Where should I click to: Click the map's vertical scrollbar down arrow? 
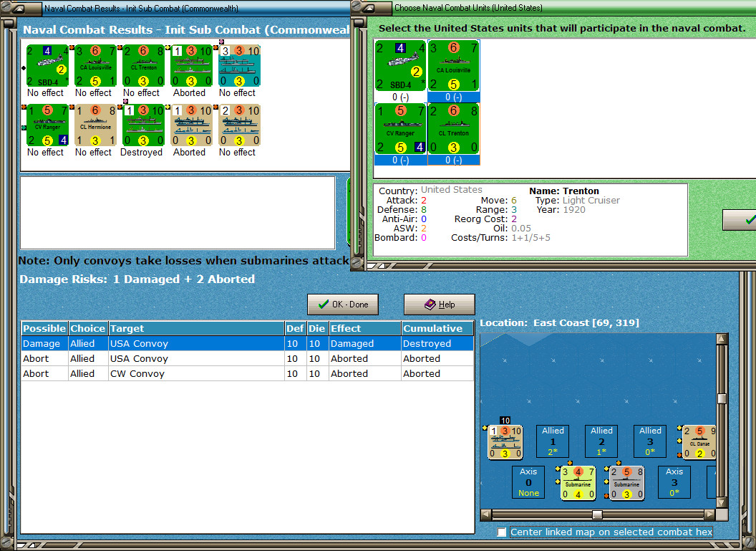point(722,502)
